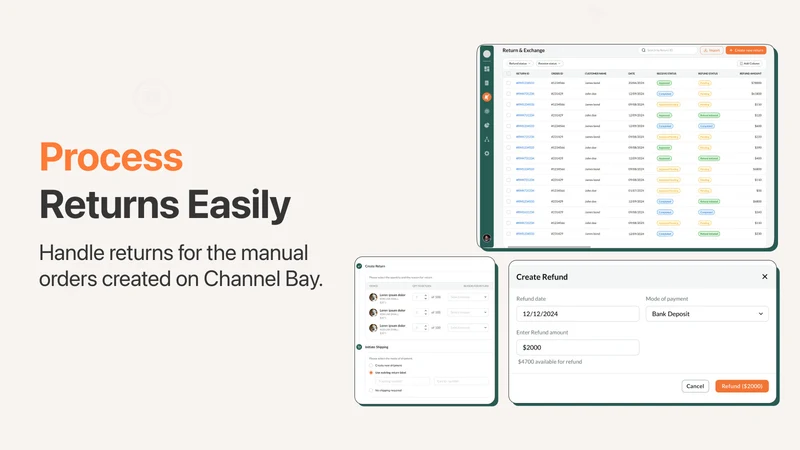
Task: Click the '$4700 available for refund' text
Action: (x=550, y=362)
